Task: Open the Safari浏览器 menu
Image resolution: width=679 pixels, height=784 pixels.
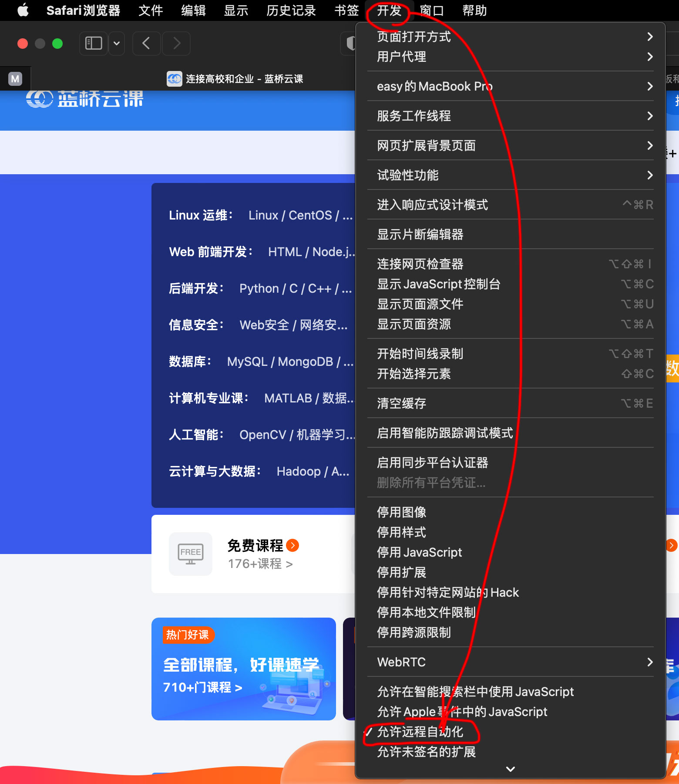Action: 83,10
